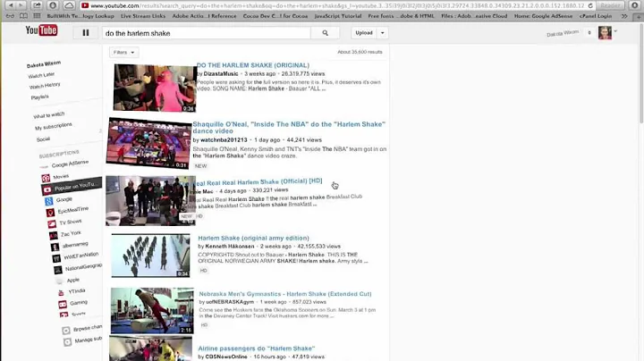Viewport: 644px width, 361px height.
Task: Click the 'DizastaMusic' channel name
Action: click(x=221, y=74)
